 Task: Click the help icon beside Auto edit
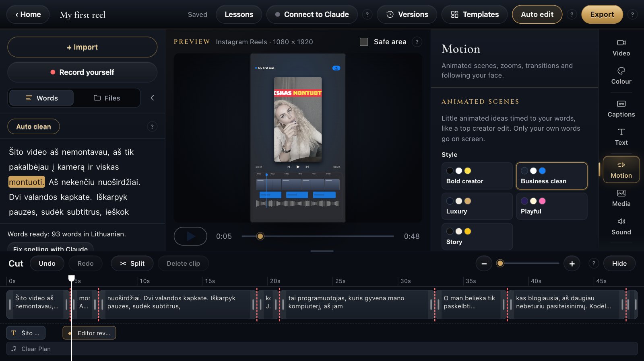coord(572,14)
